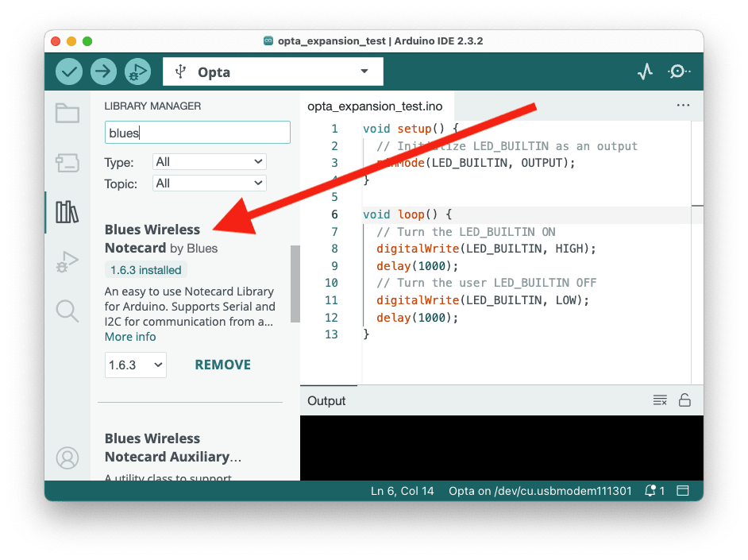
Task: Open the Boards Manager sidebar icon
Action: coord(67,163)
